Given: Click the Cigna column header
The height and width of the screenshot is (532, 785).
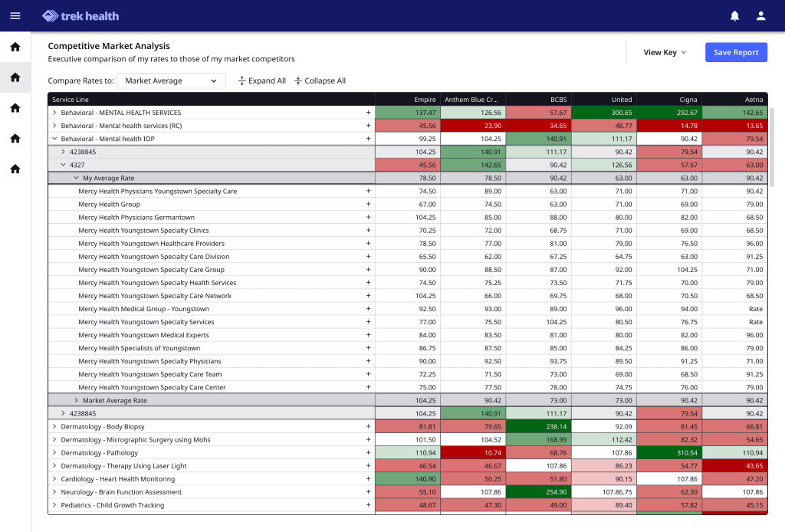Looking at the screenshot, I should 688,100.
